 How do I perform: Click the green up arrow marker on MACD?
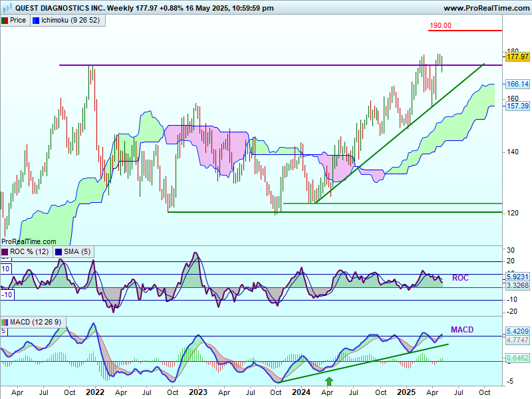329,381
